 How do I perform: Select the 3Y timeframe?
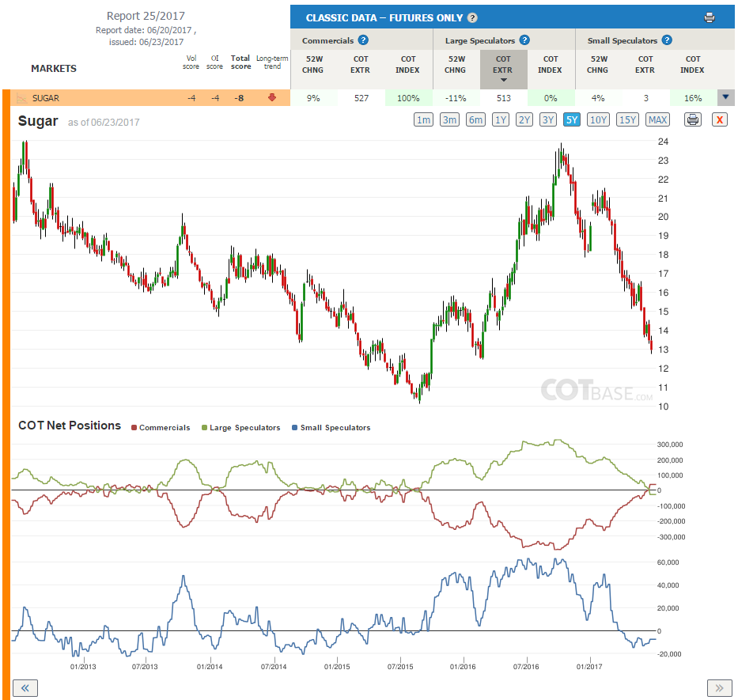pyautogui.click(x=548, y=119)
